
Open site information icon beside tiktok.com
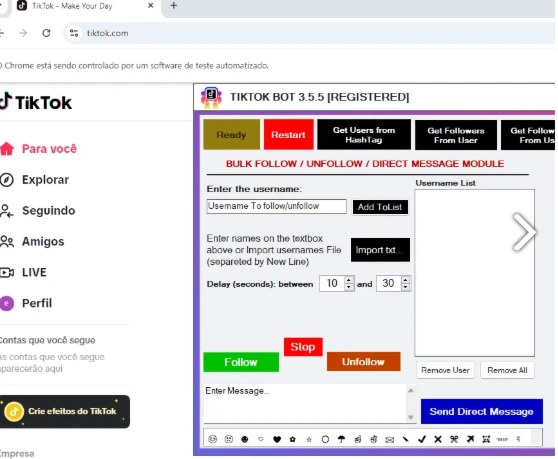pyautogui.click(x=74, y=33)
